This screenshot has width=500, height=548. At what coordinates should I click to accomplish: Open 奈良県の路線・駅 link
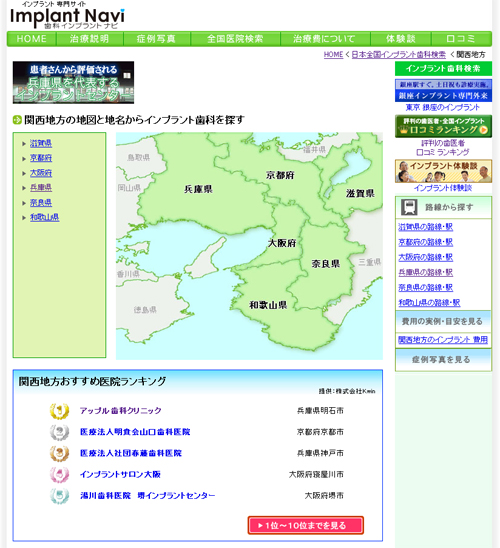pyautogui.click(x=426, y=287)
